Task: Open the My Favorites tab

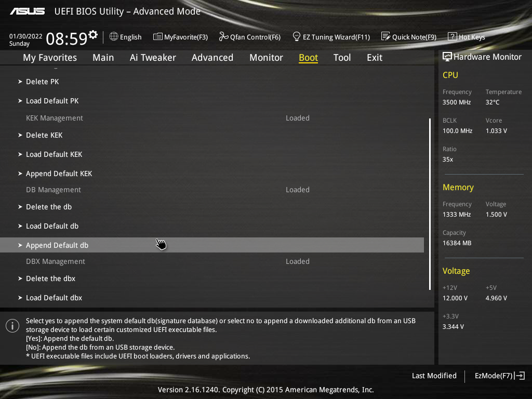Action: click(50, 58)
